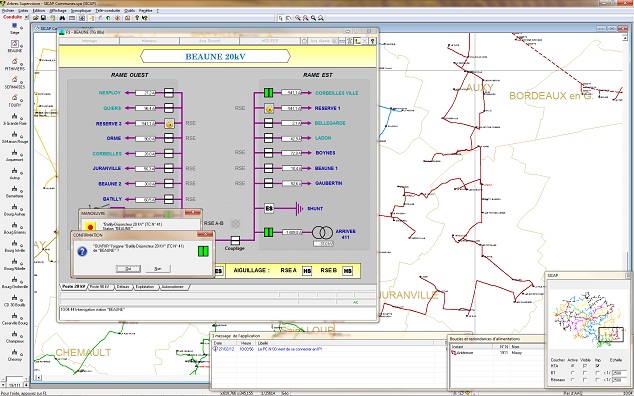This screenshot has height=396, width=634.
Task: Click the green refresh arrow toolbar icon
Action: (x=108, y=18)
